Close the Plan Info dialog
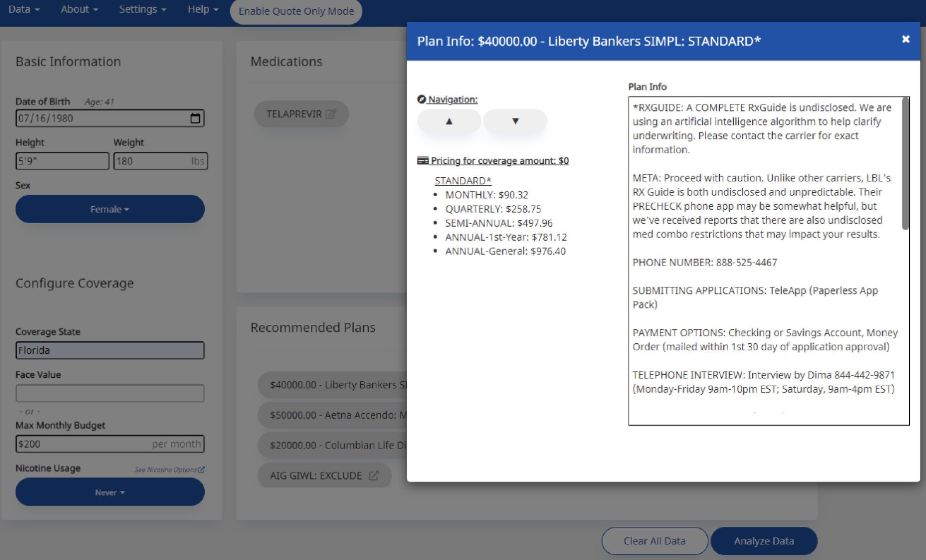 (x=905, y=40)
